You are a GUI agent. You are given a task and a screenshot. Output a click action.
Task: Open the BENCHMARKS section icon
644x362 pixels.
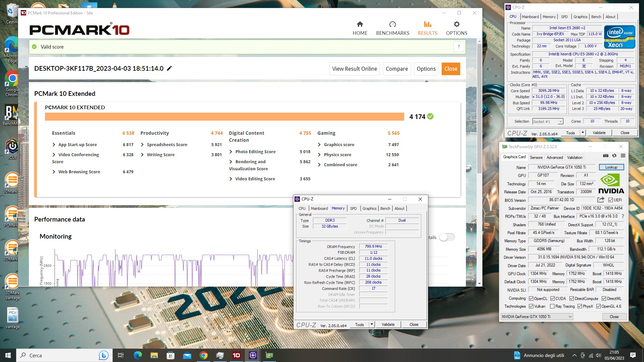click(393, 24)
